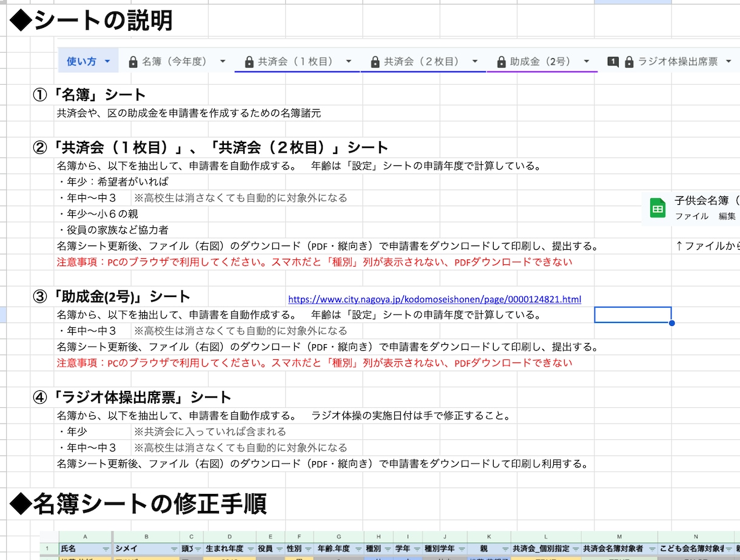Screen dimensions: 740x560
Task: Click the ②「共済会（１枚目）」 heading cell
Action: 210,147
